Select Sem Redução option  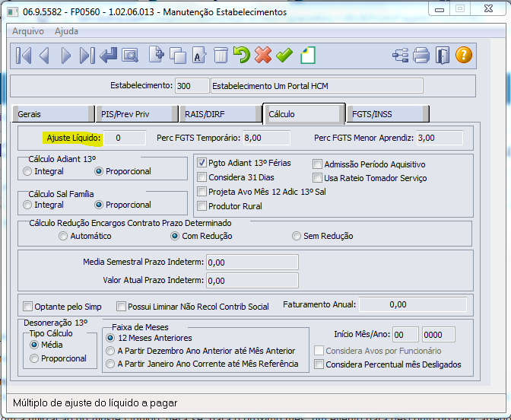(x=297, y=236)
